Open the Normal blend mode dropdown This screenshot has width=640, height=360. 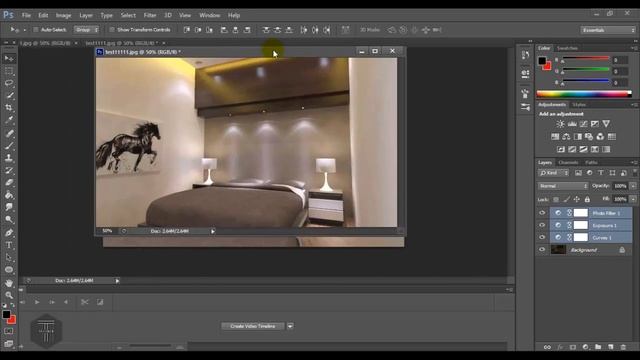pyautogui.click(x=563, y=186)
